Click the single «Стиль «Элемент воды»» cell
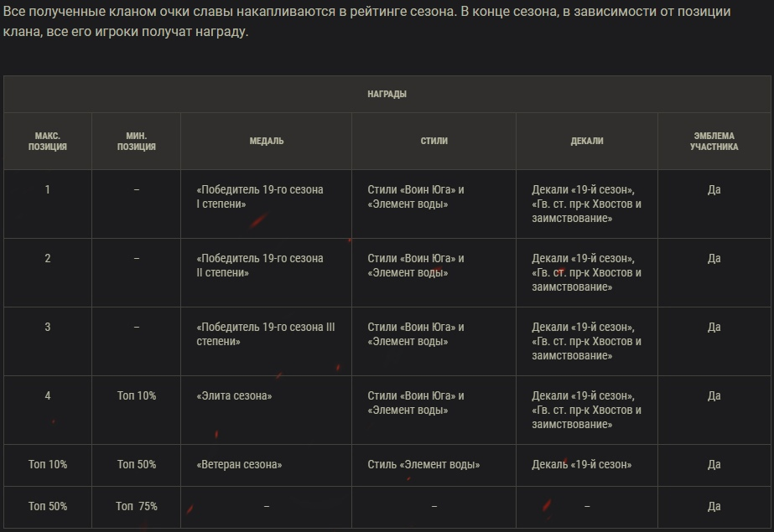This screenshot has width=774, height=532. [x=423, y=465]
